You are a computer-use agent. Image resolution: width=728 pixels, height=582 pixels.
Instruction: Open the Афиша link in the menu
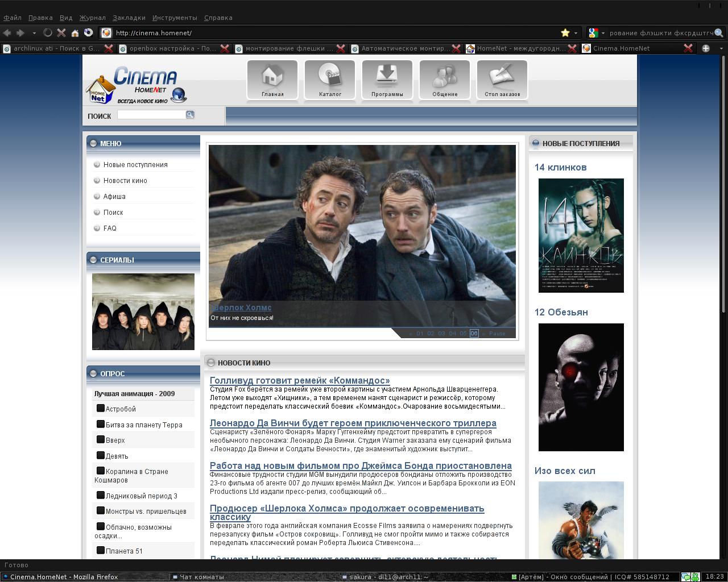(114, 197)
